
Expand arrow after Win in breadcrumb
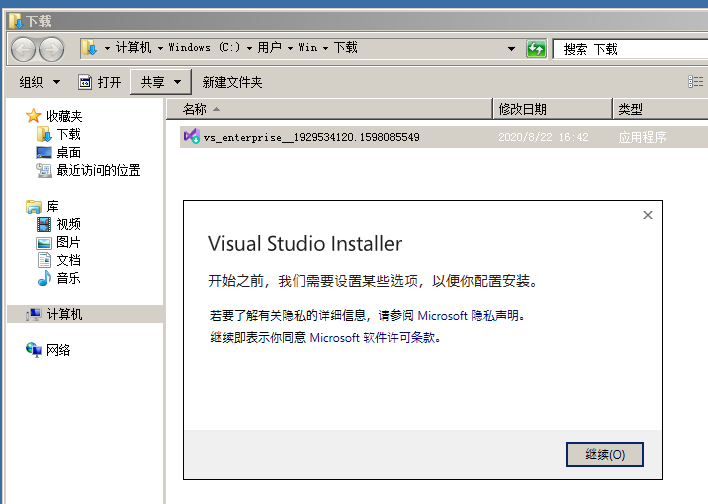point(325,48)
